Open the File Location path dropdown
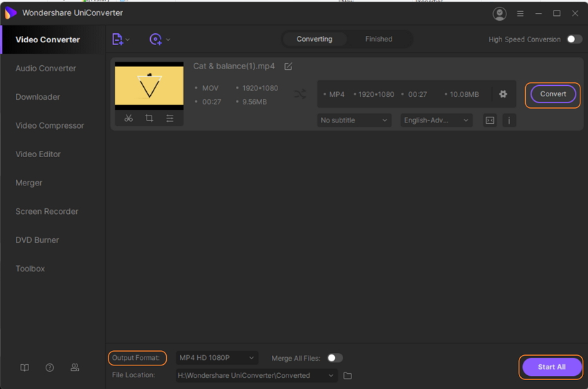The image size is (588, 389). [257, 375]
